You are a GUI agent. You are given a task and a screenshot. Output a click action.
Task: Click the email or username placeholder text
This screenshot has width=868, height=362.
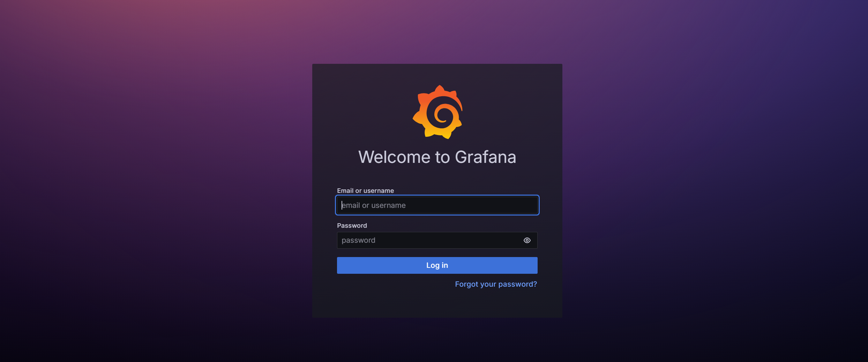tap(373, 205)
